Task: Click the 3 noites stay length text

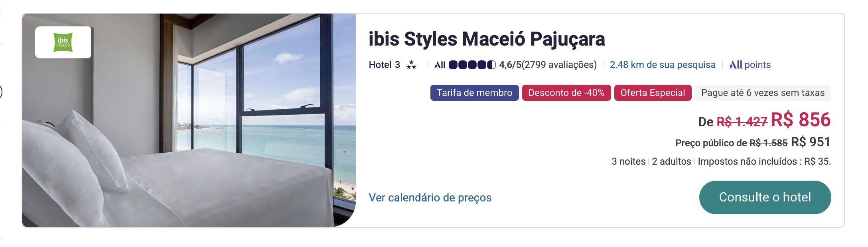Action: pyautogui.click(x=628, y=161)
